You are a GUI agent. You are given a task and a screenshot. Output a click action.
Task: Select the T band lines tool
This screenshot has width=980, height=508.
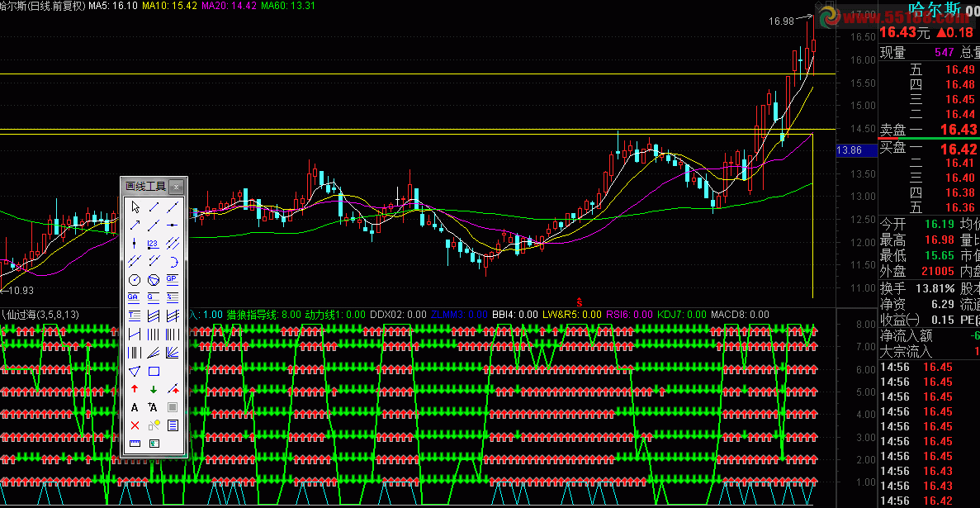(135, 316)
